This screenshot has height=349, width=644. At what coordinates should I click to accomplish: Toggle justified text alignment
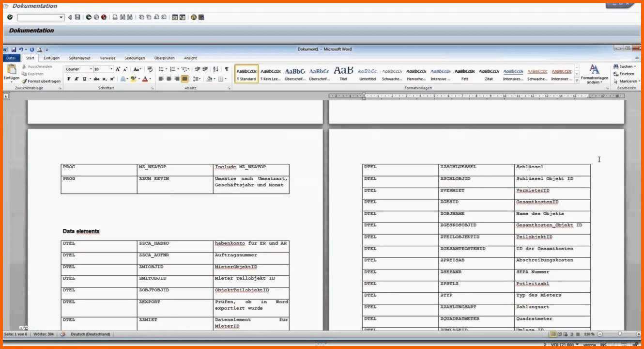pos(184,79)
